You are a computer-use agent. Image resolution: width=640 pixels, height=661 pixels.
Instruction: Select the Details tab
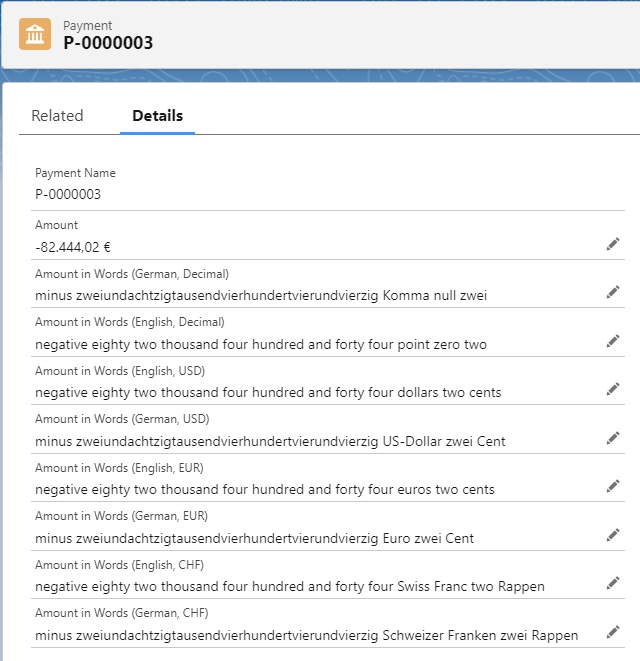point(157,116)
